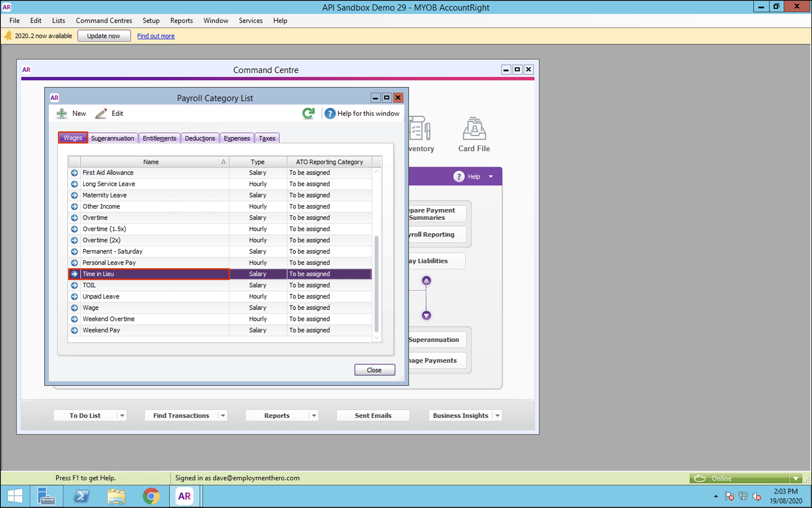
Task: Click the Update now button
Action: (104, 36)
